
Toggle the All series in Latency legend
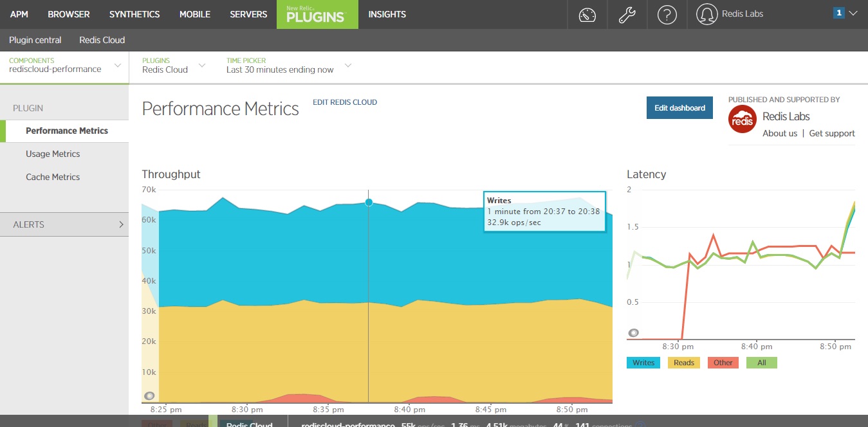762,363
